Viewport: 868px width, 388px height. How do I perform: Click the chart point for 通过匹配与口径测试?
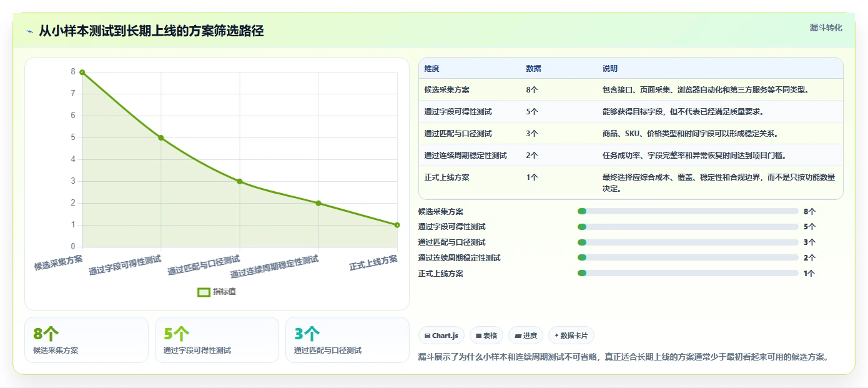pyautogui.click(x=240, y=181)
